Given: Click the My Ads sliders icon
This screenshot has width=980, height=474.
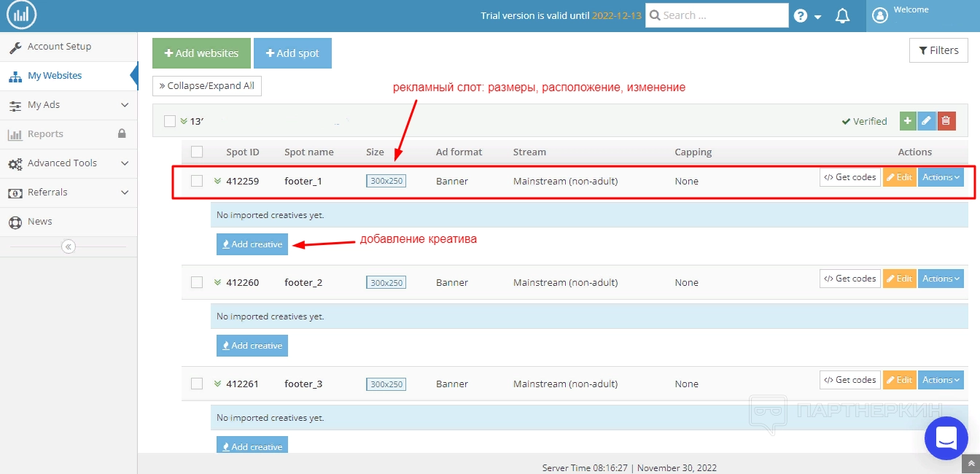Looking at the screenshot, I should (15, 105).
